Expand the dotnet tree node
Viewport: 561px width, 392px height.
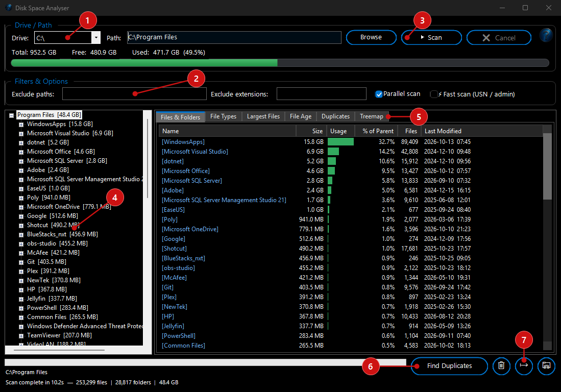pyautogui.click(x=21, y=143)
